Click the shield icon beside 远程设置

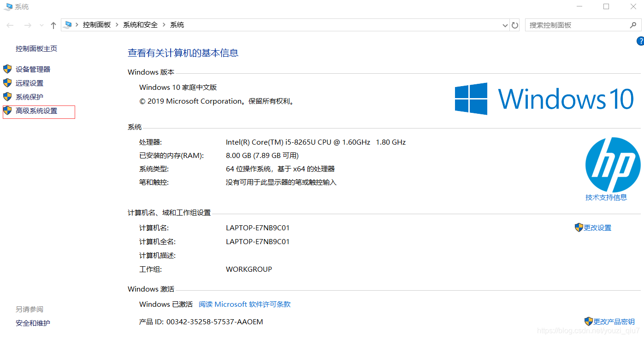7,83
